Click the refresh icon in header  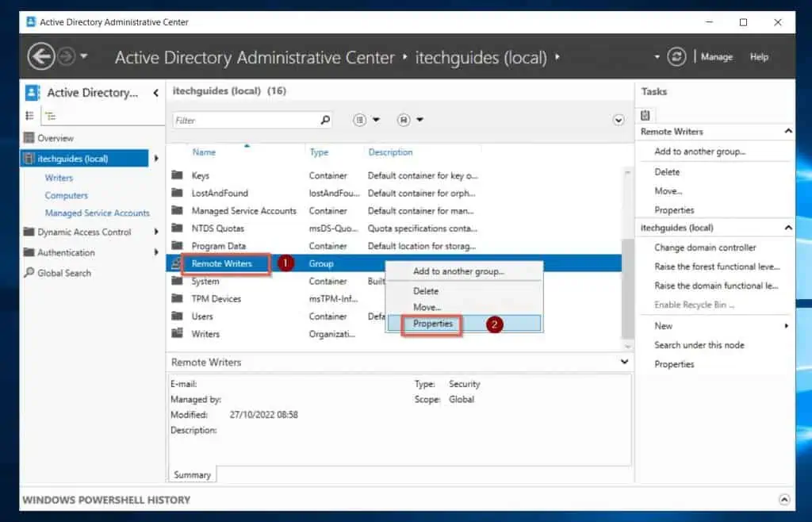coord(676,56)
